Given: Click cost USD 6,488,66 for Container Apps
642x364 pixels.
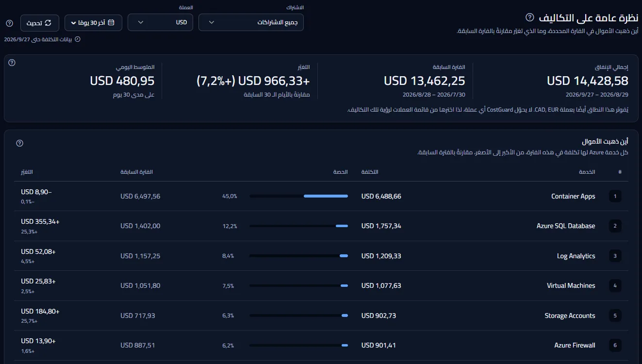Looking at the screenshot, I should click(381, 197).
